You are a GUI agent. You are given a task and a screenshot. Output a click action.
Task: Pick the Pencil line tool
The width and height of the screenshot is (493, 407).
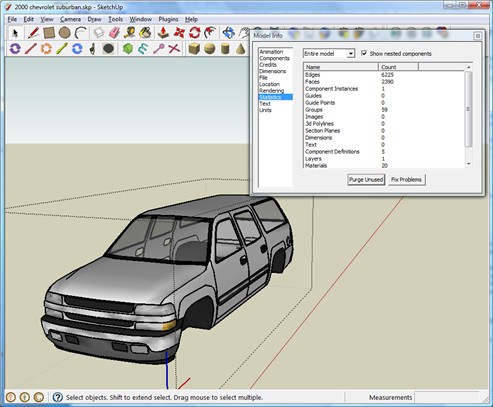point(33,33)
